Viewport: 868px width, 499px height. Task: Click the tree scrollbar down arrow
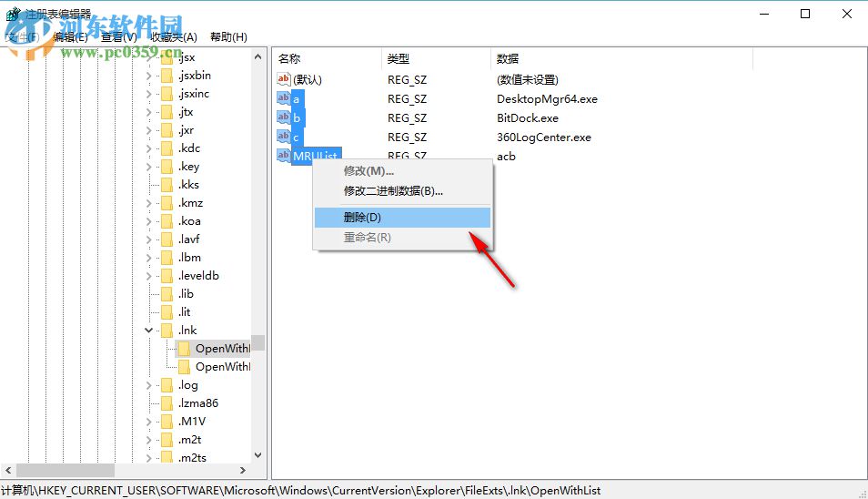click(258, 455)
